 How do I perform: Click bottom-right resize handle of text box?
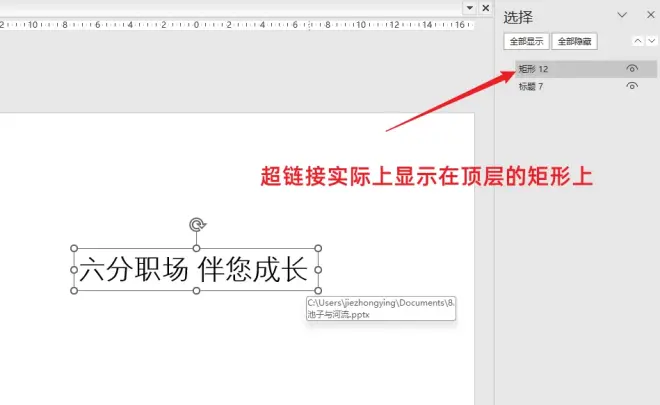click(x=318, y=290)
